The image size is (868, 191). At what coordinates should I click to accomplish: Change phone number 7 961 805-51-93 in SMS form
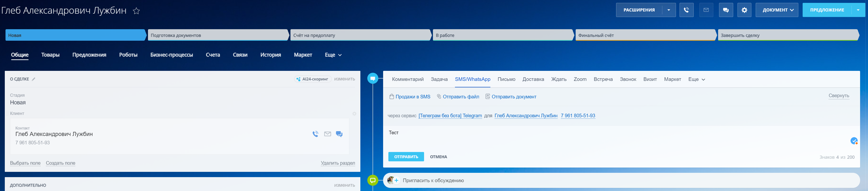578,116
